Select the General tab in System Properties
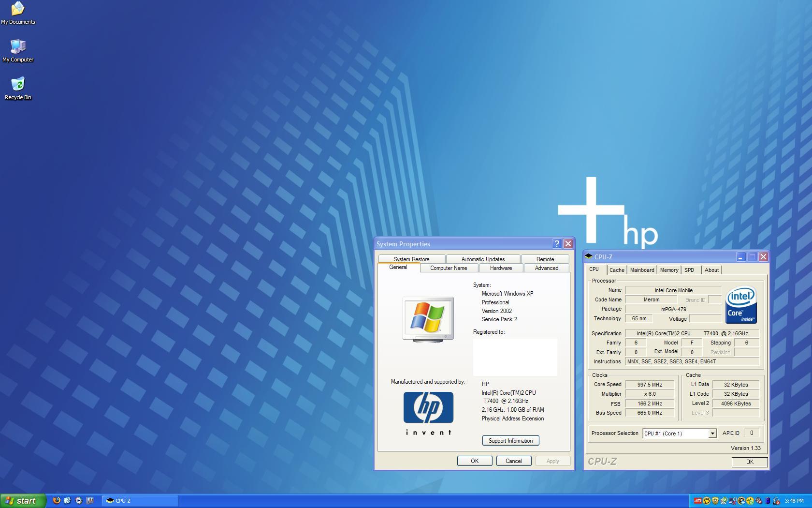The image size is (812, 508). point(398,268)
